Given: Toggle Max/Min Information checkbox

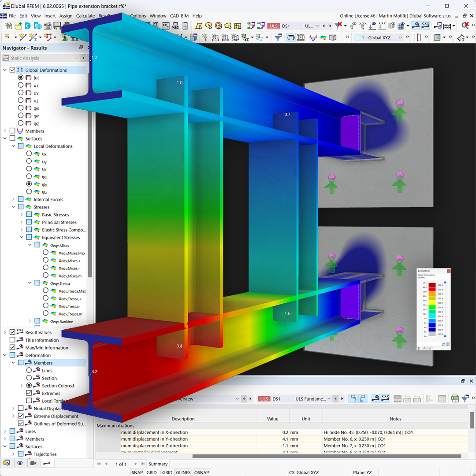Looking at the screenshot, I should point(12,347).
